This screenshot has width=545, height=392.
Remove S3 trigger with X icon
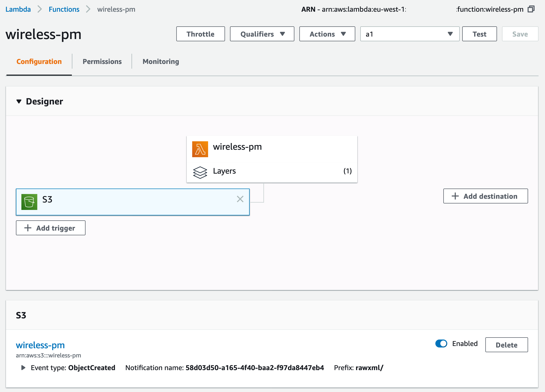[x=240, y=199]
